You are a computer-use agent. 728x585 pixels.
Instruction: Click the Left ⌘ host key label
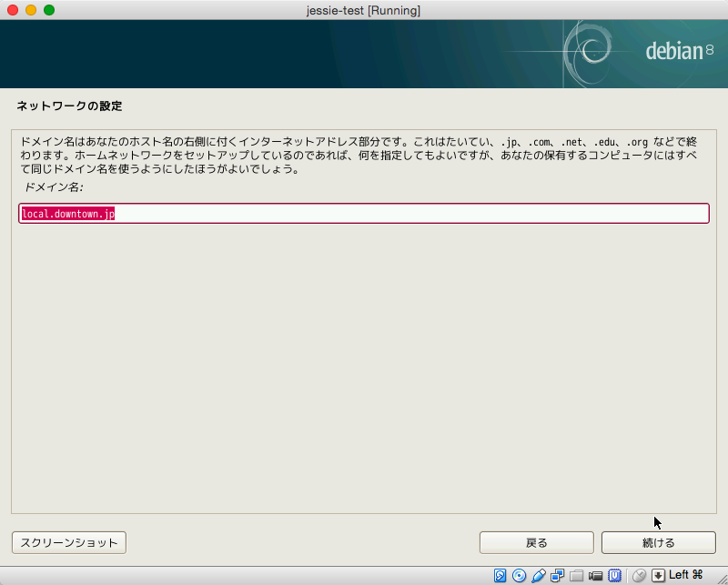[685, 575]
